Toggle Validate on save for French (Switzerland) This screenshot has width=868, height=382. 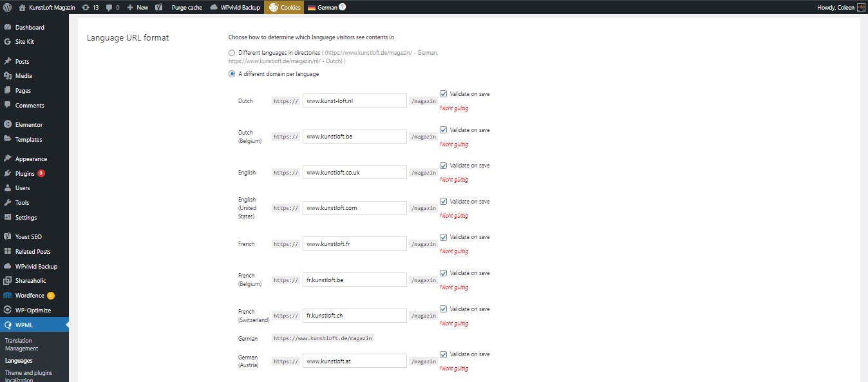pos(443,309)
